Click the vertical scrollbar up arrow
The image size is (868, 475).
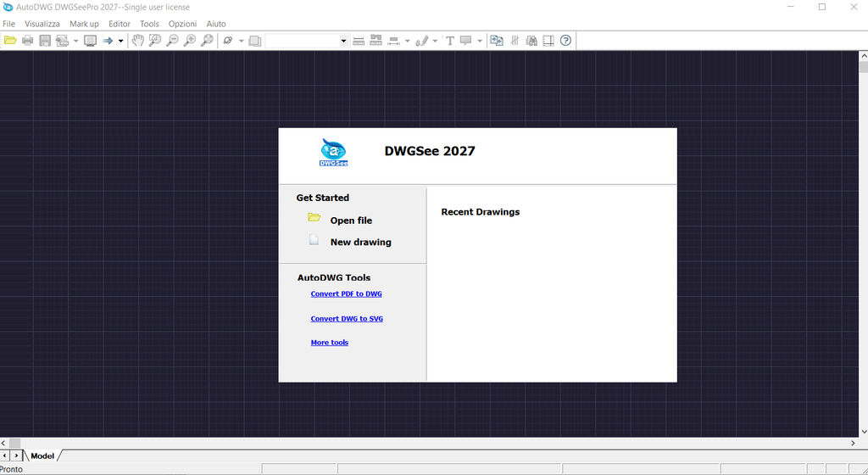[864, 55]
